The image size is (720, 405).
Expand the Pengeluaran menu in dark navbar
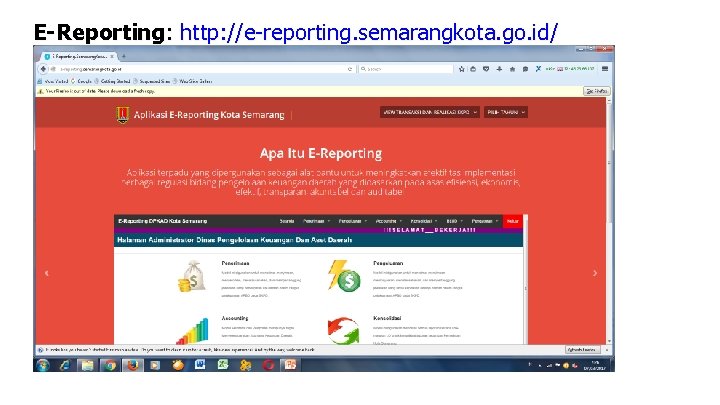(x=353, y=221)
